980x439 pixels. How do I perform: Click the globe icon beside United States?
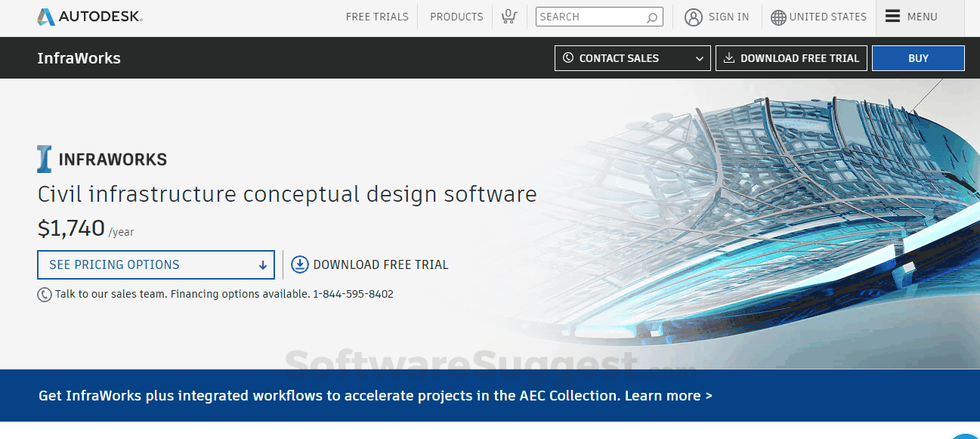[778, 17]
